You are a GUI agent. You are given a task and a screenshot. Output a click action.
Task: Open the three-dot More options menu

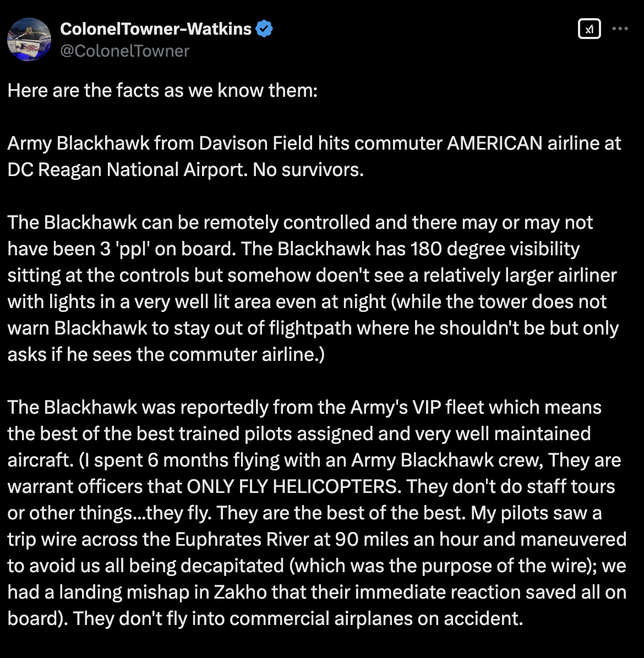coord(620,29)
